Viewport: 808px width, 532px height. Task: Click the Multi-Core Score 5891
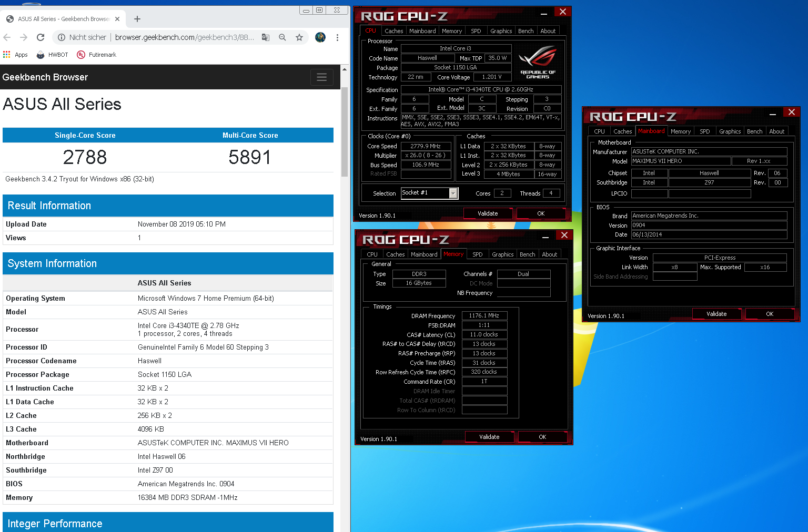click(250, 157)
